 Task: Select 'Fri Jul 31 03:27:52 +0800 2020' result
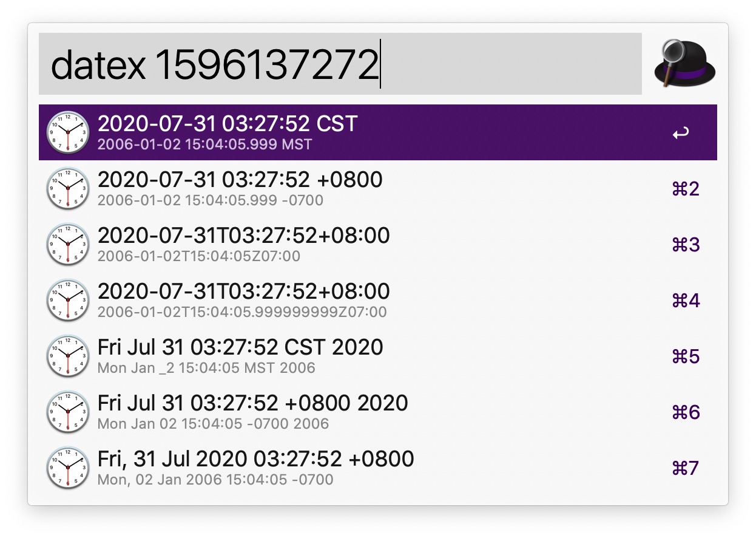[378, 412]
